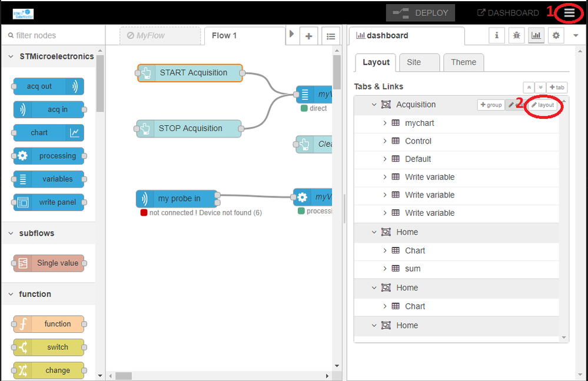The image size is (588, 381).
Task: Open the sidebar tabs dropdown arrow
Action: coord(576,36)
